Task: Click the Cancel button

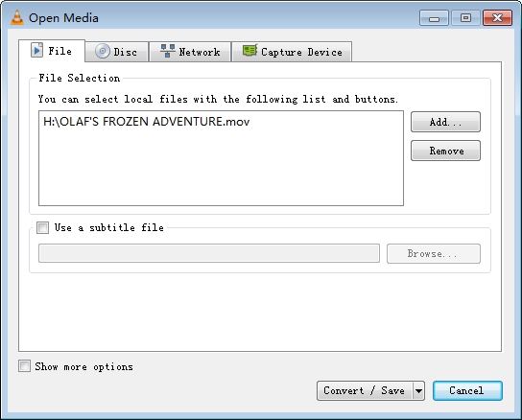Action: (467, 390)
